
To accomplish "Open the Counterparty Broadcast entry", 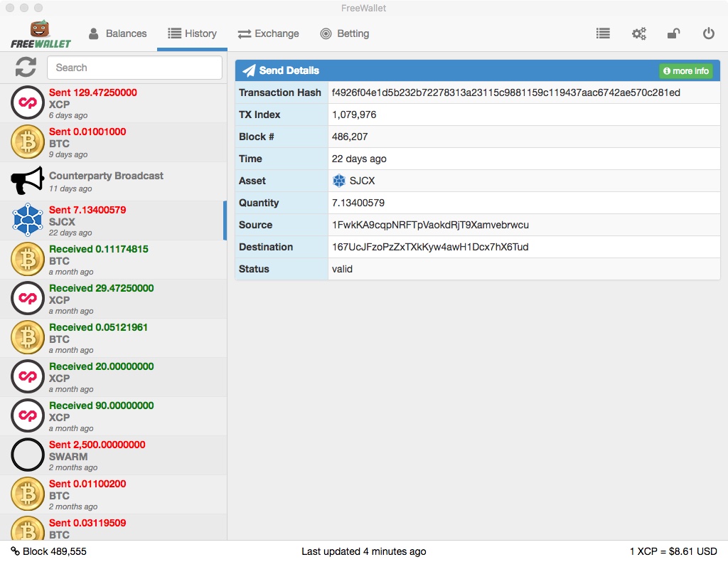I will tap(113, 181).
